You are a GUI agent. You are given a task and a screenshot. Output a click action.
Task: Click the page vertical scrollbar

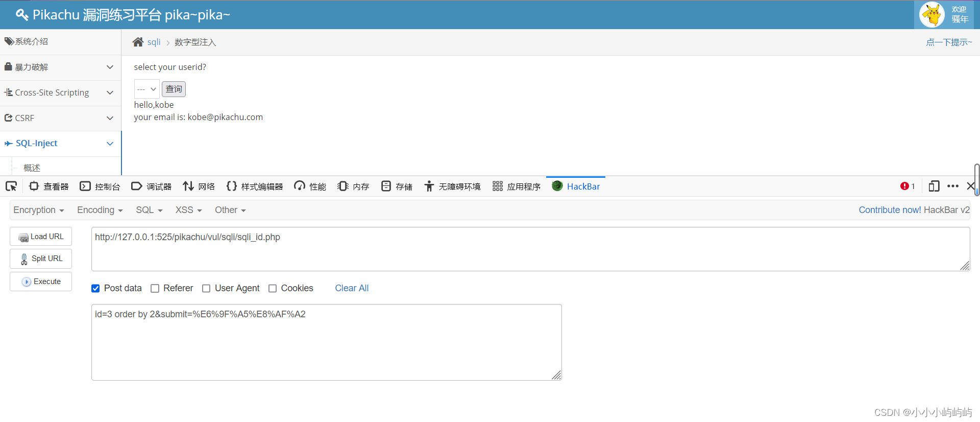coord(976,180)
